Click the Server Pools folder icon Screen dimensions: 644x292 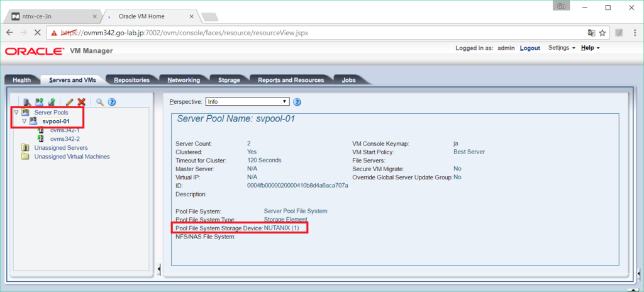(x=26, y=112)
